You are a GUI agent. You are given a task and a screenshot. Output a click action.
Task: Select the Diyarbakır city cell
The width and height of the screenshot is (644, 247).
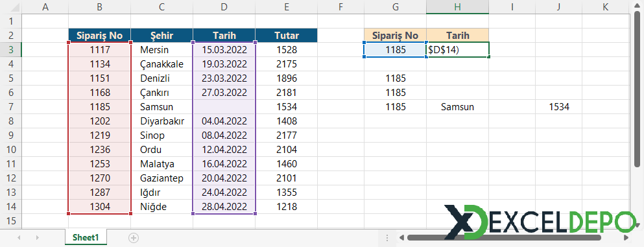162,121
